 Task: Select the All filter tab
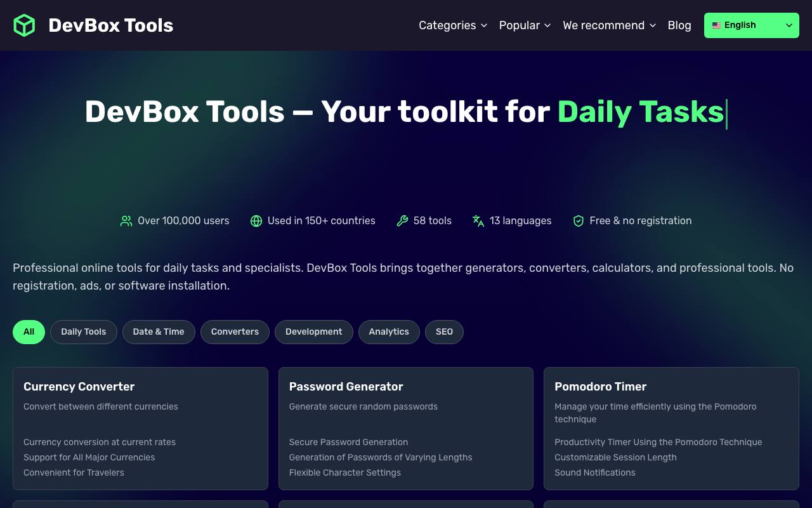[29, 331]
